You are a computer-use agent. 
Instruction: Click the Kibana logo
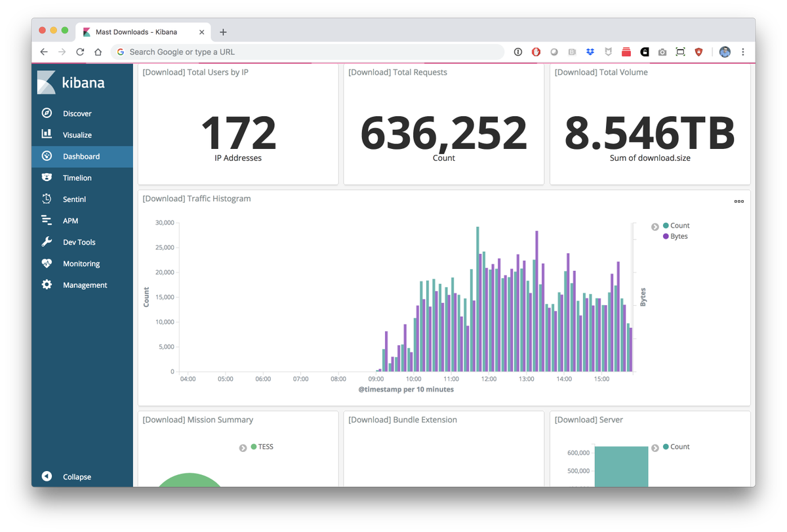pyautogui.click(x=71, y=83)
